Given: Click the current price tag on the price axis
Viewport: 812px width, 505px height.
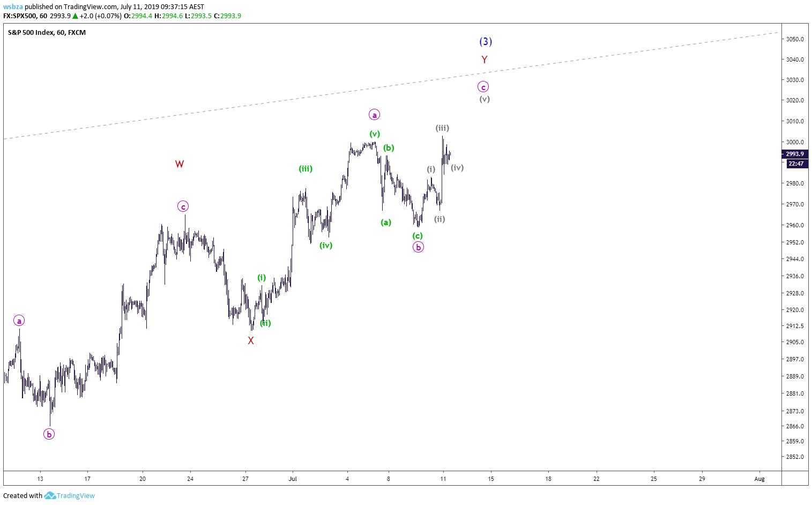Looking at the screenshot, I should (x=795, y=154).
